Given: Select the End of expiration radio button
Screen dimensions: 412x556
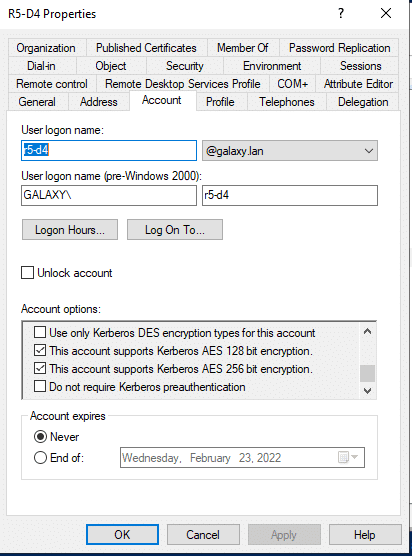Looking at the screenshot, I should (40, 457).
